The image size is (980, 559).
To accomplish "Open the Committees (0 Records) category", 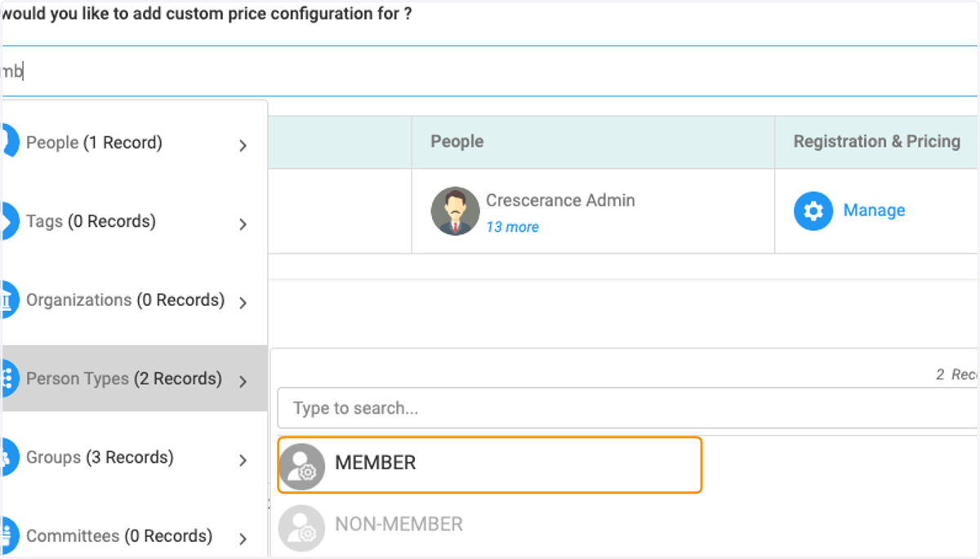I will (x=135, y=535).
